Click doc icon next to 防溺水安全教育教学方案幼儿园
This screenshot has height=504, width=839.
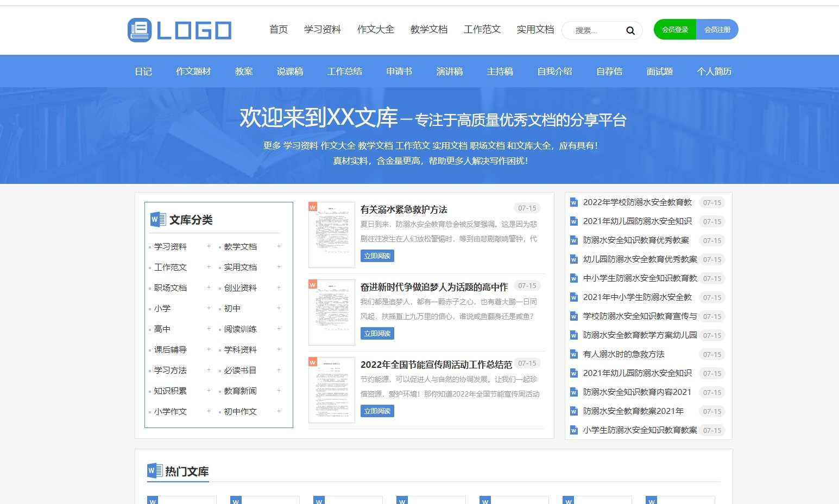pyautogui.click(x=573, y=335)
